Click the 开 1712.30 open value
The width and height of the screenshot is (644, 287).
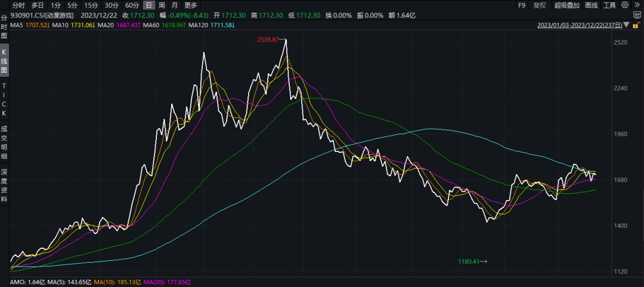[x=230, y=15]
